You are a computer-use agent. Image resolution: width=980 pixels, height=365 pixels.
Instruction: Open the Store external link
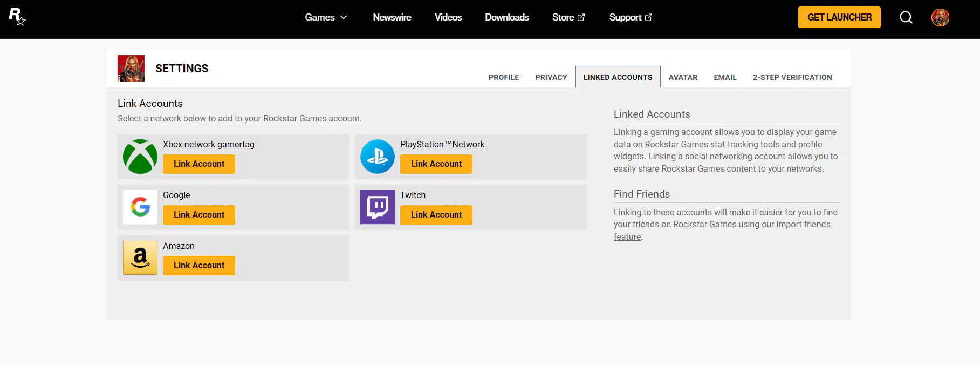click(x=568, y=17)
